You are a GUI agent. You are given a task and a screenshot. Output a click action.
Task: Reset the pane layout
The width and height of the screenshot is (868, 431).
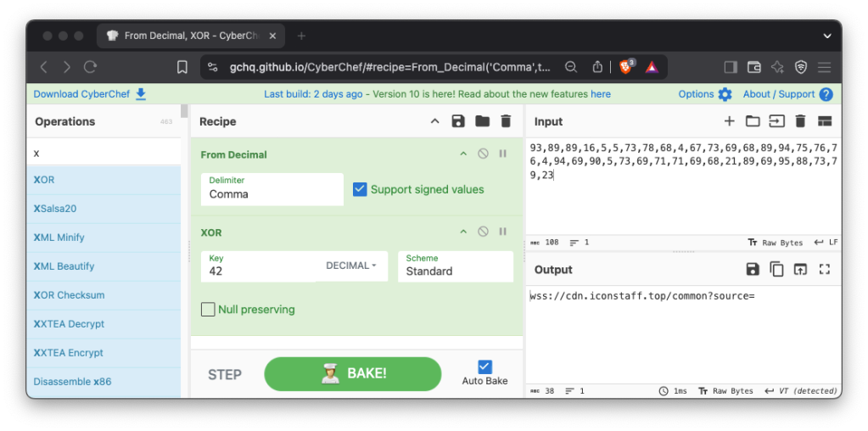click(825, 121)
